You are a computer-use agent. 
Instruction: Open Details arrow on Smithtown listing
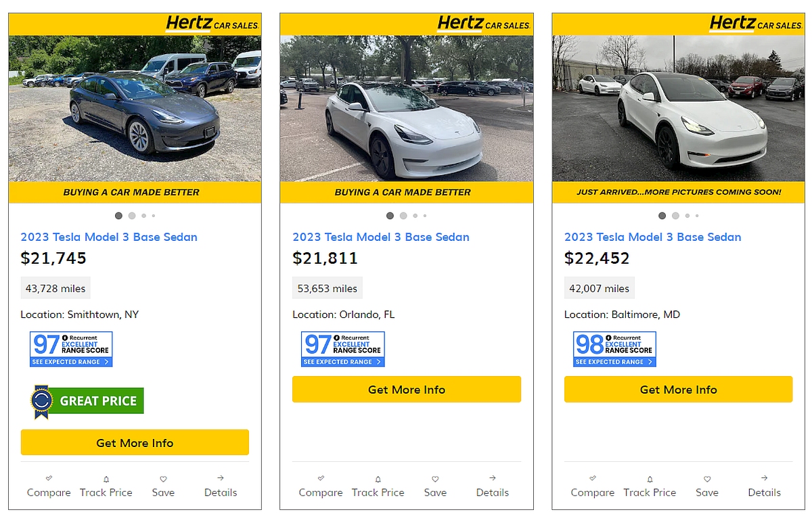pos(221,478)
